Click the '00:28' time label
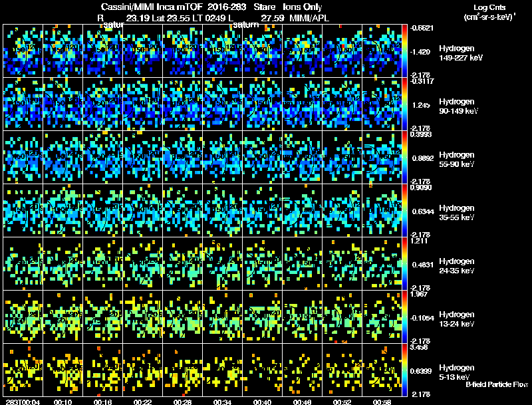This screenshot has height=405, width=532. 182,402
